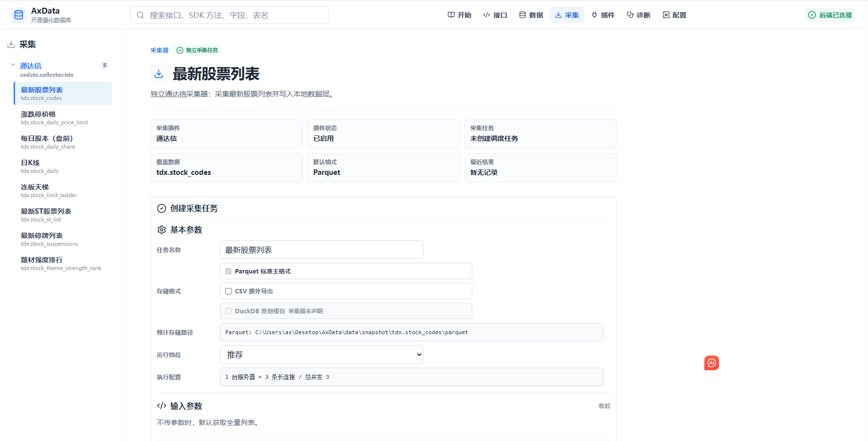This screenshot has height=441, width=868.
Task: Select 最新股票列表 in the sidebar
Action: coord(63,93)
